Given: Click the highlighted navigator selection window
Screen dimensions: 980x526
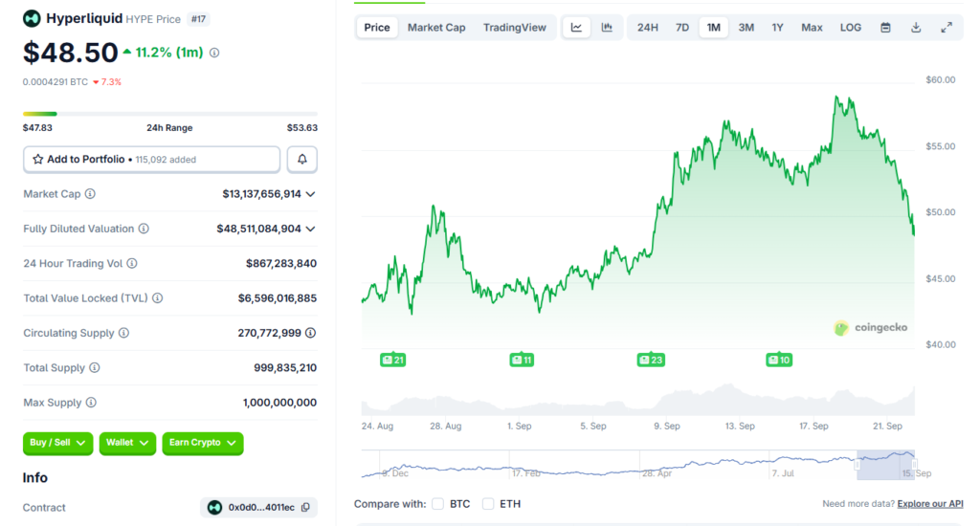Looking at the screenshot, I should pyautogui.click(x=885, y=465).
